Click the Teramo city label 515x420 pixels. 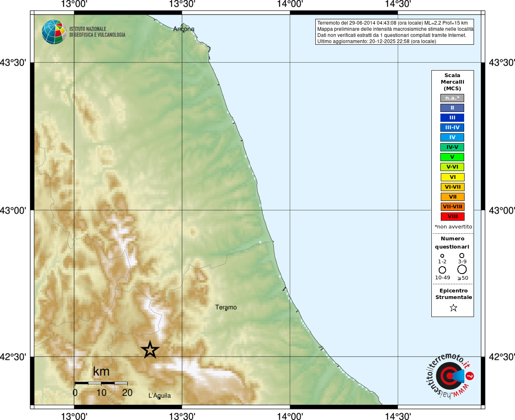(226, 307)
